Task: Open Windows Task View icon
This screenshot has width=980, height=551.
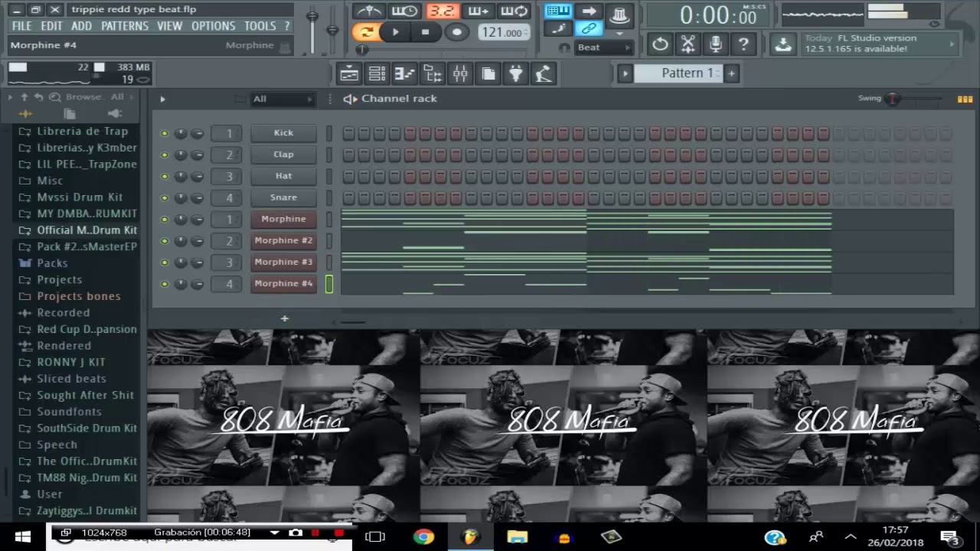Action: point(374,536)
